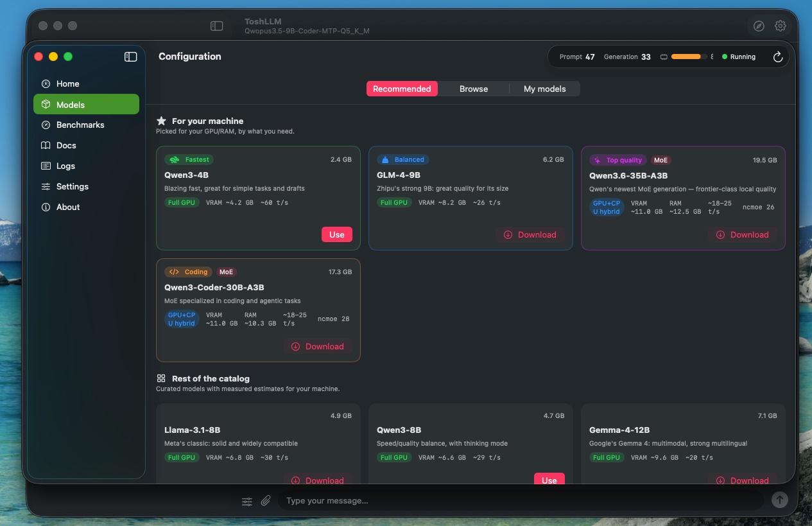The height and width of the screenshot is (526, 812).
Task: Use the Qwen3-4B model
Action: [x=337, y=234]
